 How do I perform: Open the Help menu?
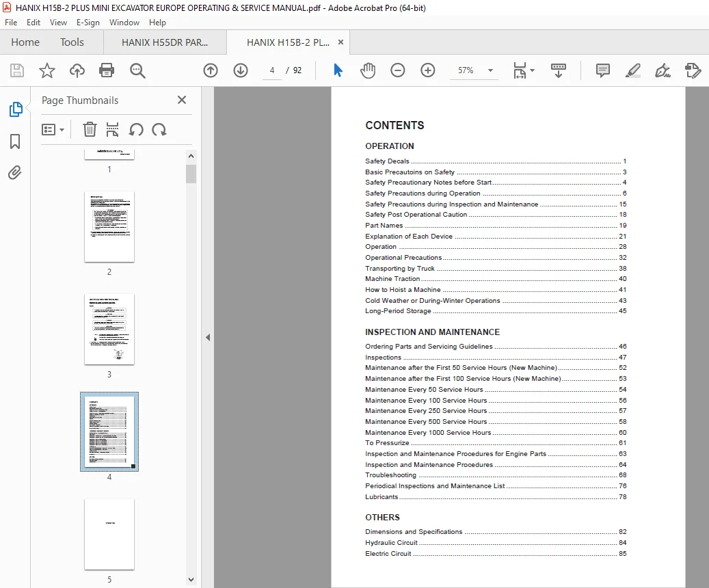pyautogui.click(x=157, y=22)
